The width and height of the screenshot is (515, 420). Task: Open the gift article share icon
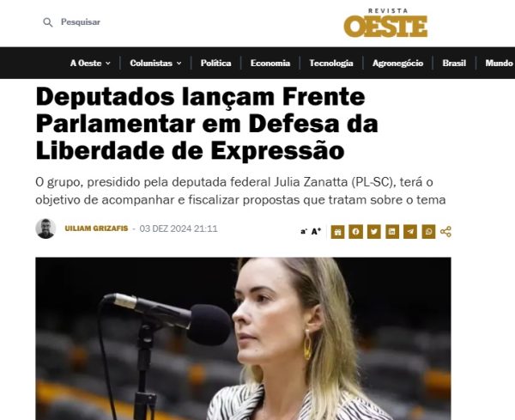point(337,232)
